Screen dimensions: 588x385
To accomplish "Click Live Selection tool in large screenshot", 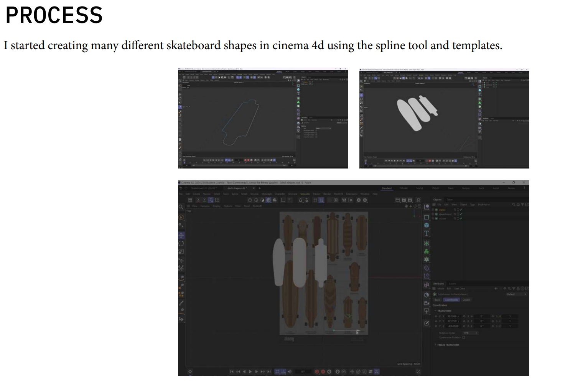I will click(x=181, y=218).
